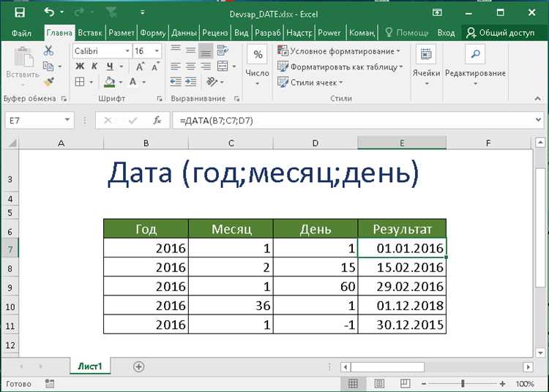Toggle underline formatting (Ч)
The height and width of the screenshot is (392, 549).
tap(110, 66)
